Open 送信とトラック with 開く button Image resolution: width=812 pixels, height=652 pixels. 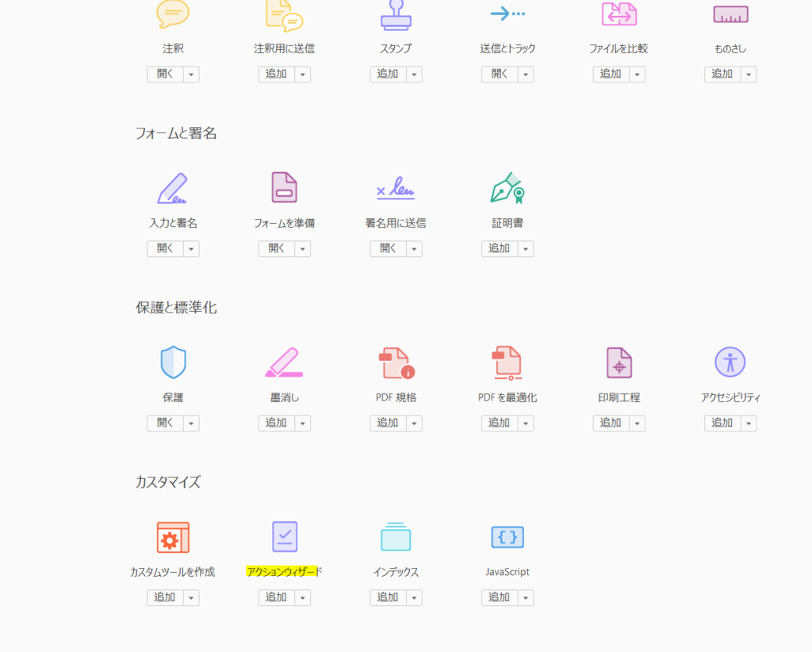(500, 74)
